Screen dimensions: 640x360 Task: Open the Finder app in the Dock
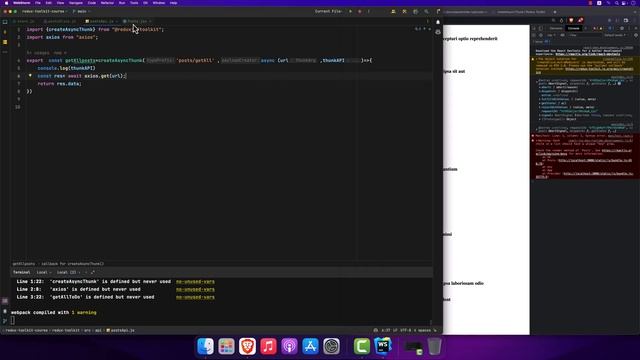click(205, 346)
